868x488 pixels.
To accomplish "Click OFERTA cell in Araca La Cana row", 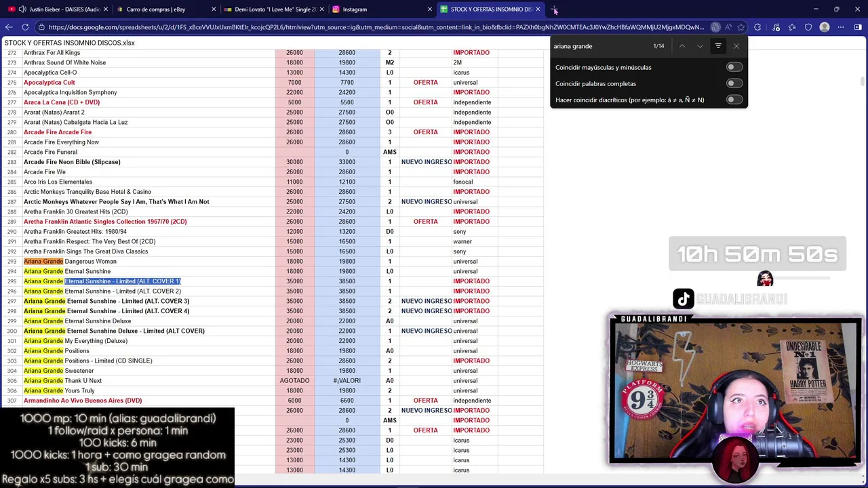I will coord(426,102).
